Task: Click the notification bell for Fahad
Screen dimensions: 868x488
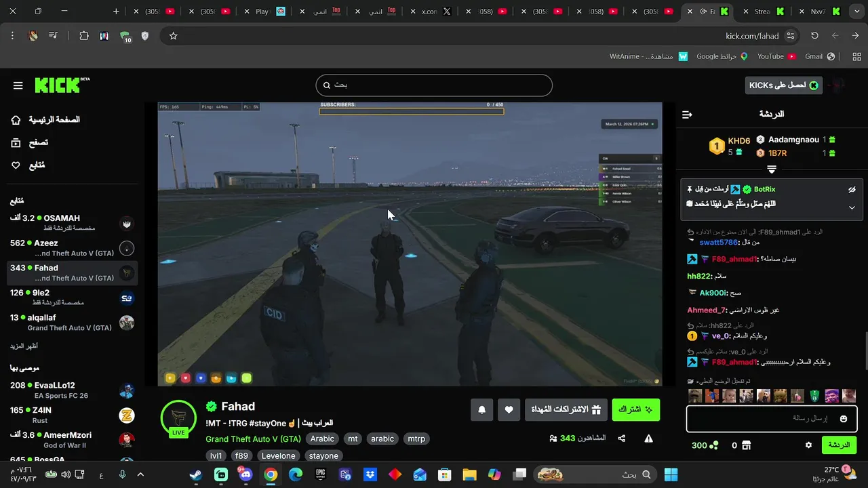Action: click(482, 409)
